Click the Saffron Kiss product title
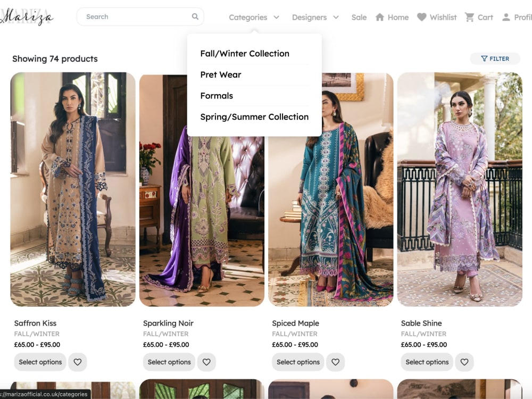Image resolution: width=532 pixels, height=399 pixels. [x=35, y=323]
